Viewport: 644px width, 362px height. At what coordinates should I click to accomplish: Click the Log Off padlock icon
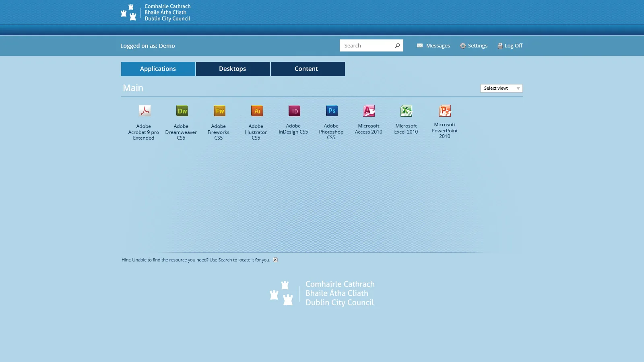(500, 46)
